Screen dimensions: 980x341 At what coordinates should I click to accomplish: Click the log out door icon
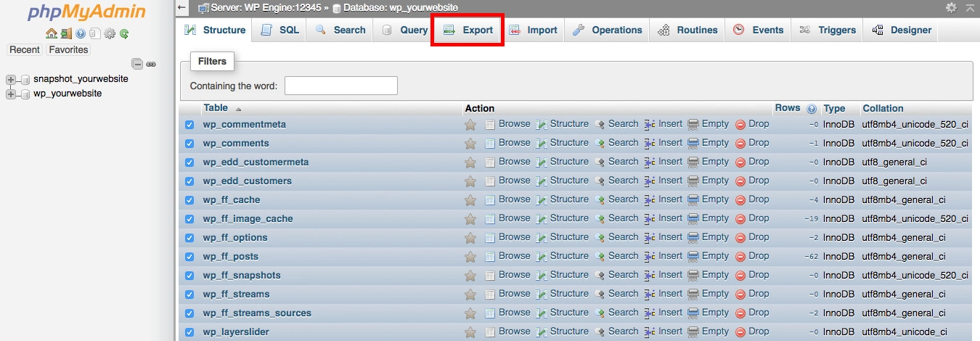pyautogui.click(x=66, y=33)
